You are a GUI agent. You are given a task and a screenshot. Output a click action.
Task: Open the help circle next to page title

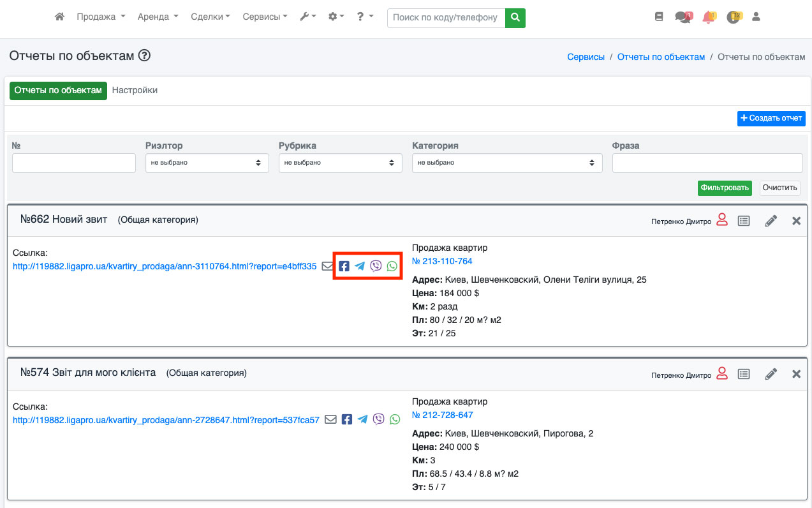pos(144,56)
